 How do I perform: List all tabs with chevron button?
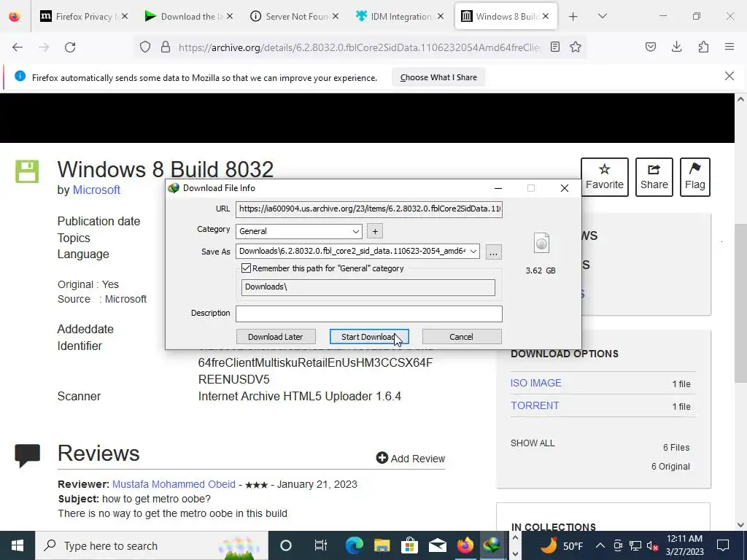click(603, 17)
